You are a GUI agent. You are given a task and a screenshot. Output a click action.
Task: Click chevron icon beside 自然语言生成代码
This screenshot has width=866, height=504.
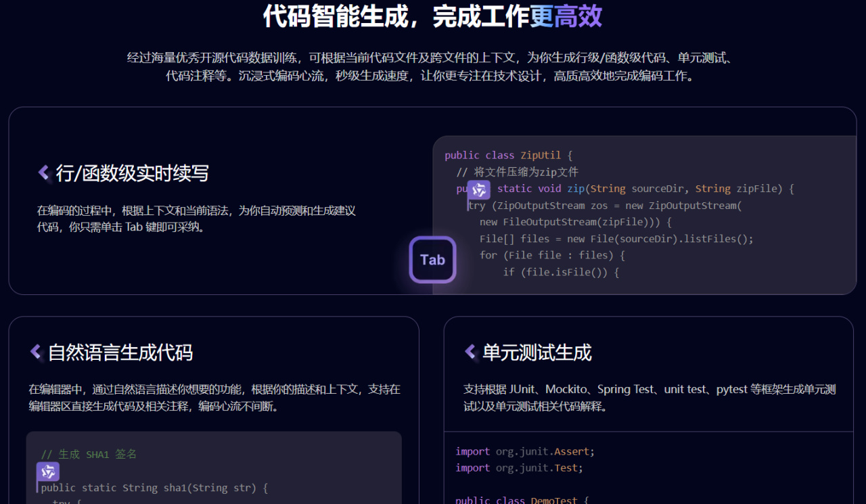[x=36, y=352]
